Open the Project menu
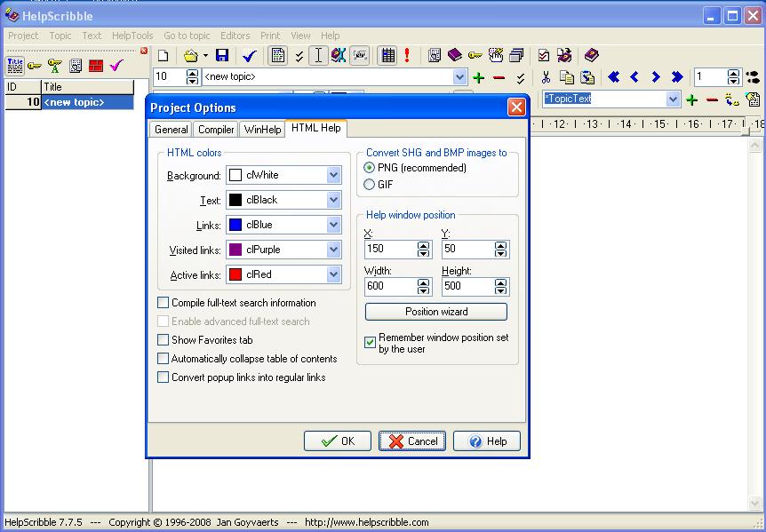 (23, 36)
